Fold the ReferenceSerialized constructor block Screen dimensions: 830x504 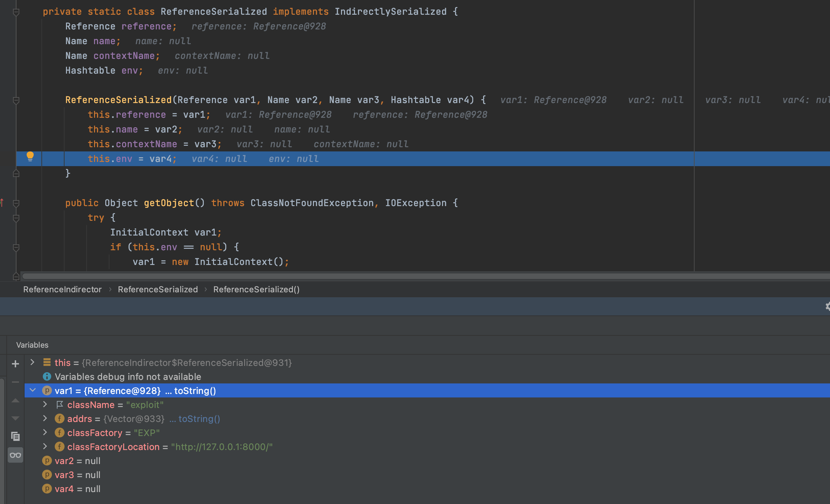[16, 100]
